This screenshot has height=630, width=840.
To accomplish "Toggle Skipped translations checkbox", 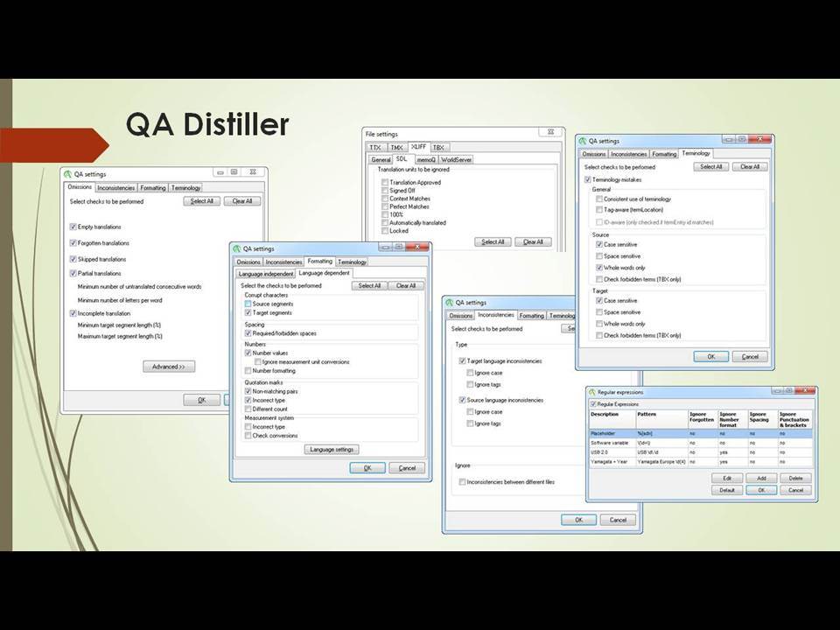I will coord(73,259).
